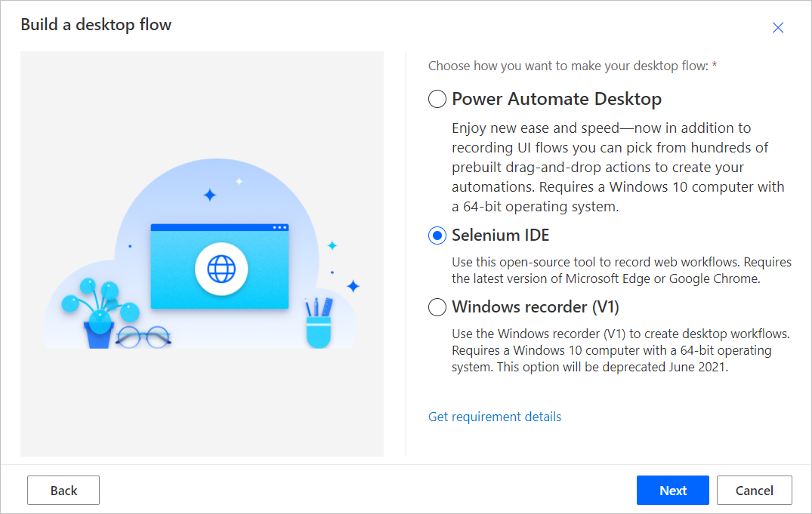Click the browser globe illustration
This screenshot has width=812, height=514.
(221, 269)
